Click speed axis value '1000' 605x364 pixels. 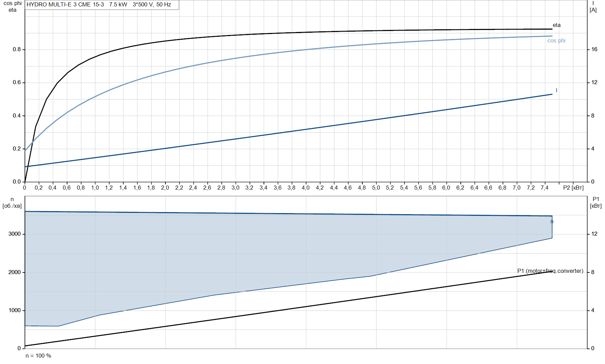coord(14,310)
